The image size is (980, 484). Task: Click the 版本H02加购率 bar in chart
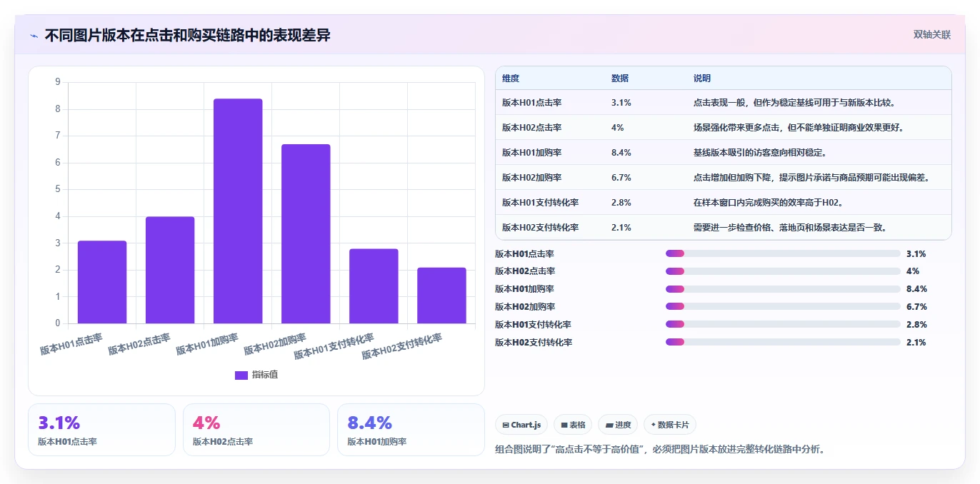[x=306, y=234]
